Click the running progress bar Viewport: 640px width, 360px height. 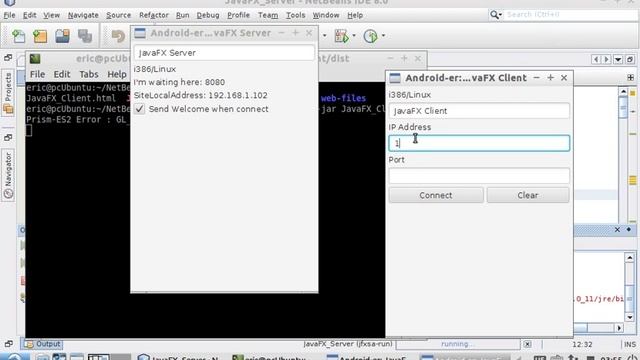tap(458, 344)
